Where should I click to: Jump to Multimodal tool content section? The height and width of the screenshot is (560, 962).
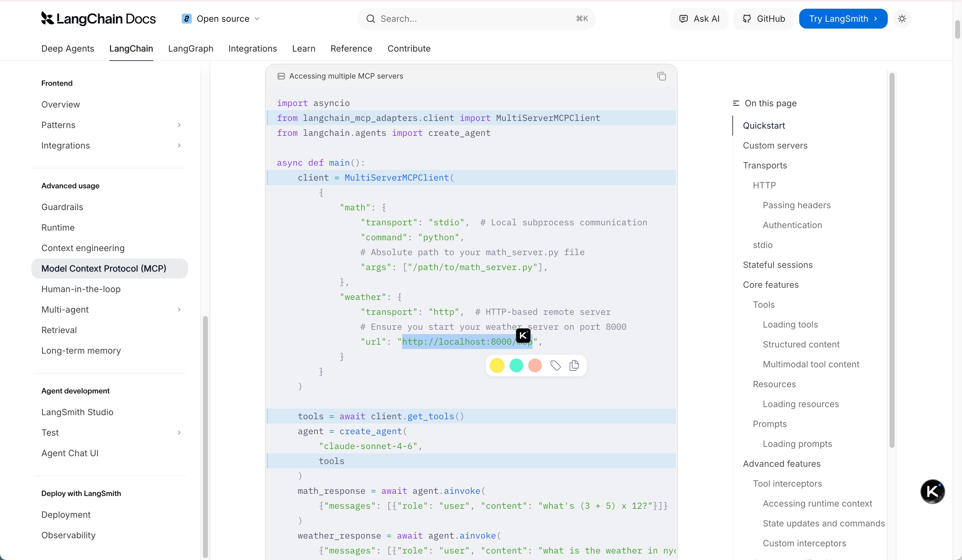811,364
